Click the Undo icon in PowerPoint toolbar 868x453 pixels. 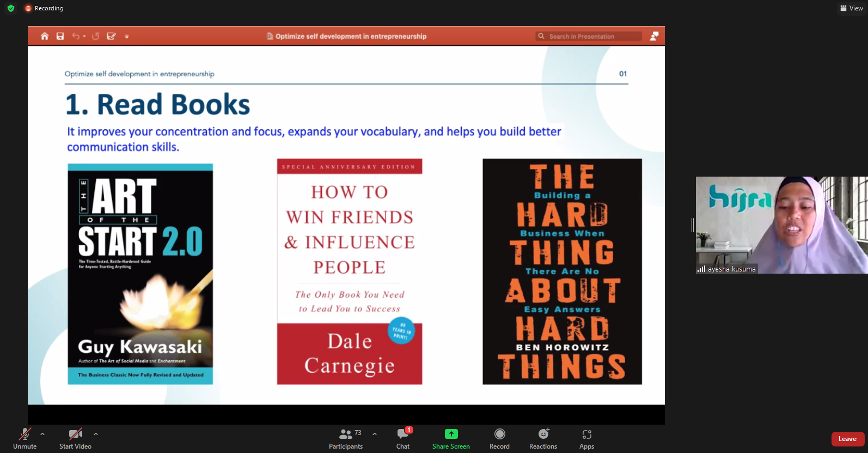(x=76, y=36)
